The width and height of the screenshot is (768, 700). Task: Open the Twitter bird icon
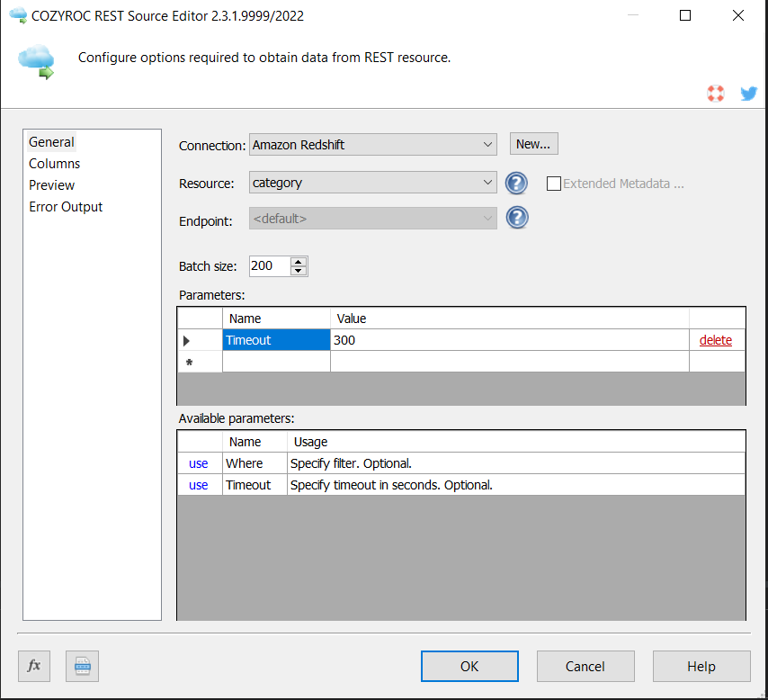click(x=749, y=94)
